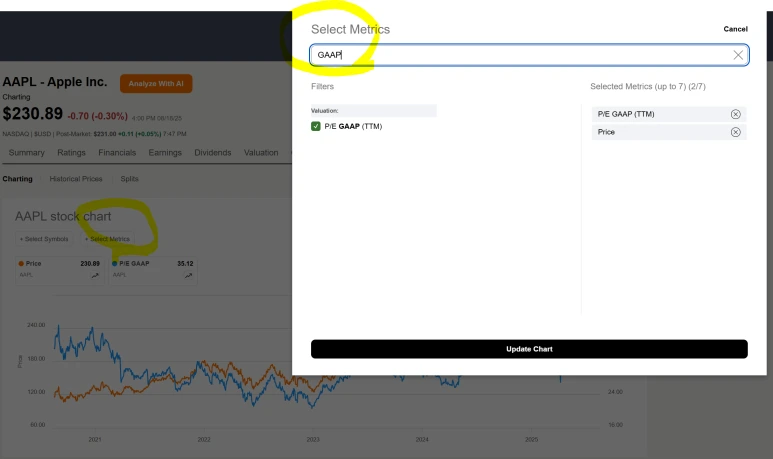Click chart-type icon on P/E GAAP legend card

click(188, 275)
